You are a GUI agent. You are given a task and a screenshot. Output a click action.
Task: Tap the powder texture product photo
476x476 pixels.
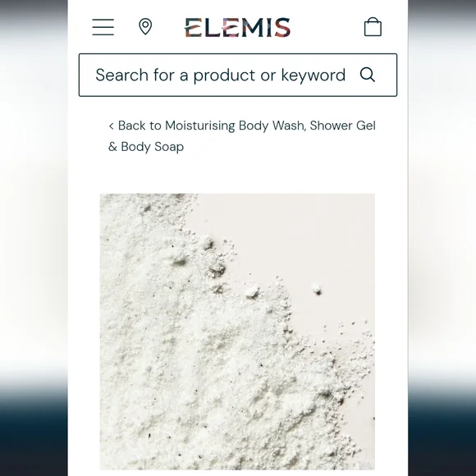pos(237,332)
